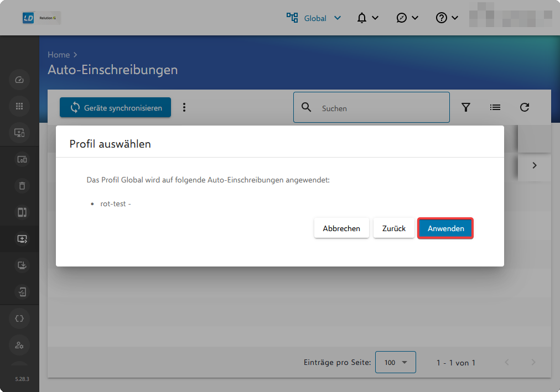Screen dimensions: 560x392
Task: Open the phone layout sidebar icon
Action: (22, 212)
